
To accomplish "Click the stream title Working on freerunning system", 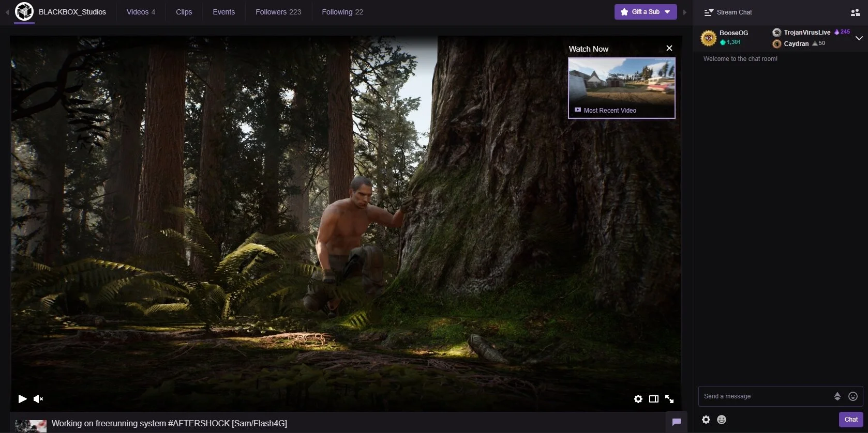I will [169, 423].
